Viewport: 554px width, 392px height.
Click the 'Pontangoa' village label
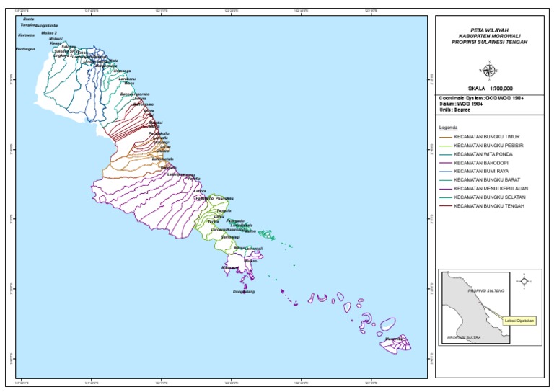click(x=25, y=49)
